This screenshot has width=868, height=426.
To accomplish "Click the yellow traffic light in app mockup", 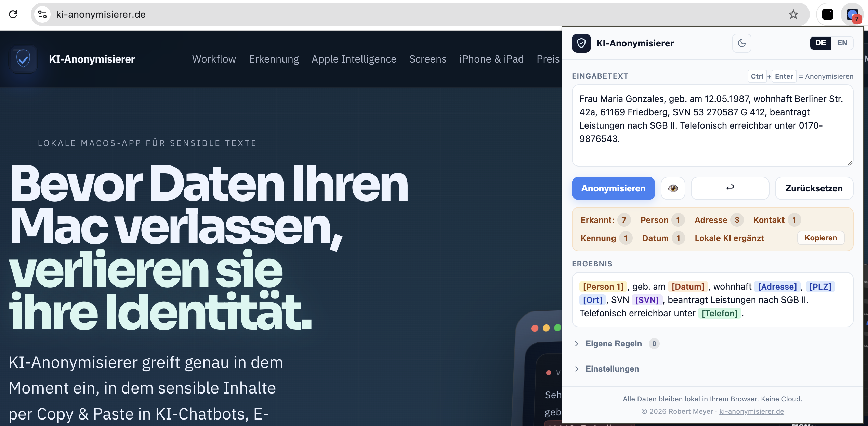I will (x=546, y=328).
